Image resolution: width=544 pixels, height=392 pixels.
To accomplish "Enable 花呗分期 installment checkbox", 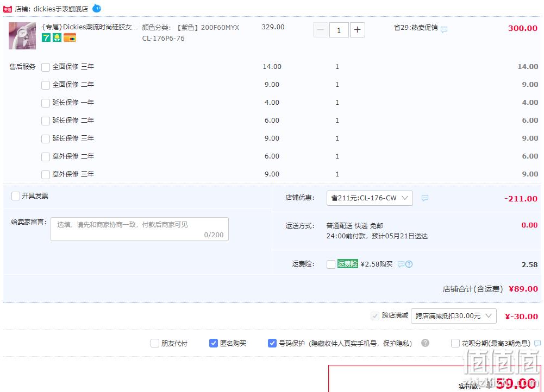I will (x=455, y=343).
